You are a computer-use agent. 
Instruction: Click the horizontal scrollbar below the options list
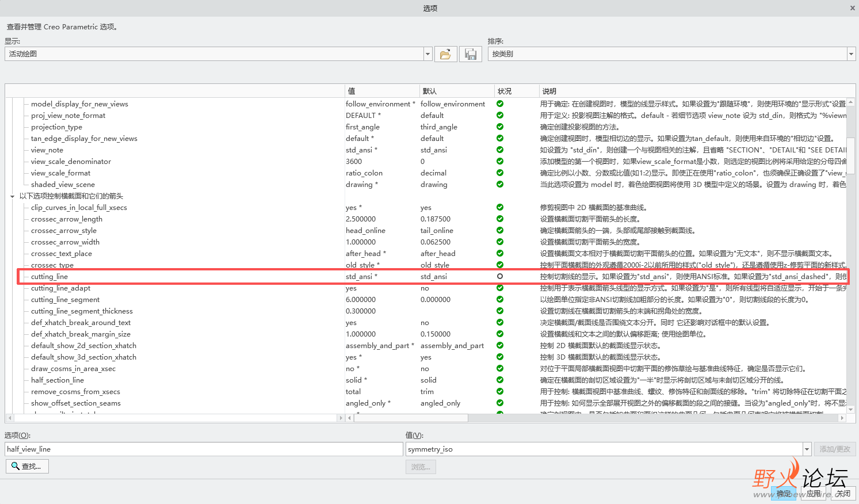tap(173, 418)
